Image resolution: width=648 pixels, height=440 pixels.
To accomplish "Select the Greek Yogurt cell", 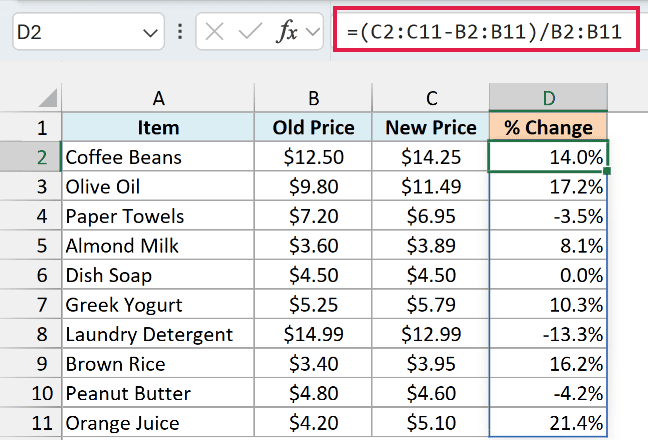I will tap(158, 304).
